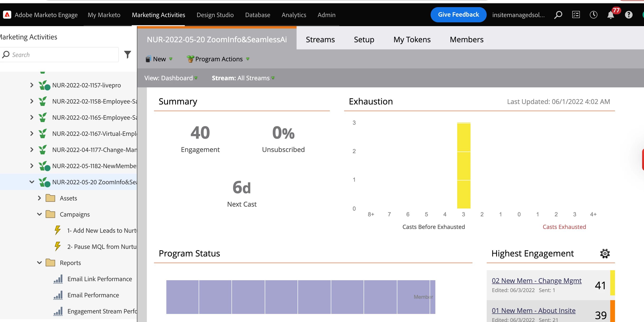Open the Email Performance report
Screen dimensions: 644x322
click(93, 295)
